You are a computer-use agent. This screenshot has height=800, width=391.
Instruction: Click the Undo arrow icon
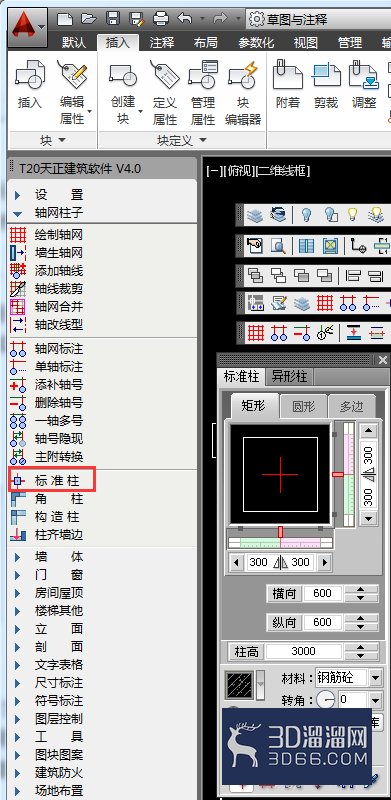point(184,19)
